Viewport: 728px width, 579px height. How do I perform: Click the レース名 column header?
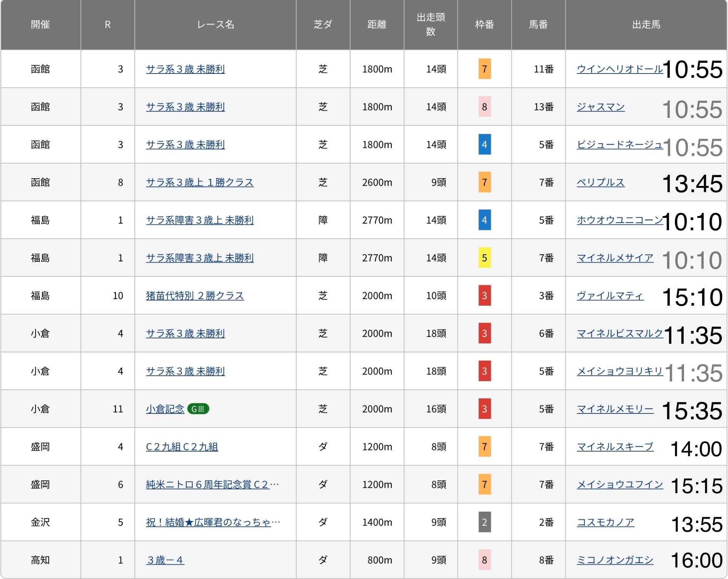[x=215, y=25]
